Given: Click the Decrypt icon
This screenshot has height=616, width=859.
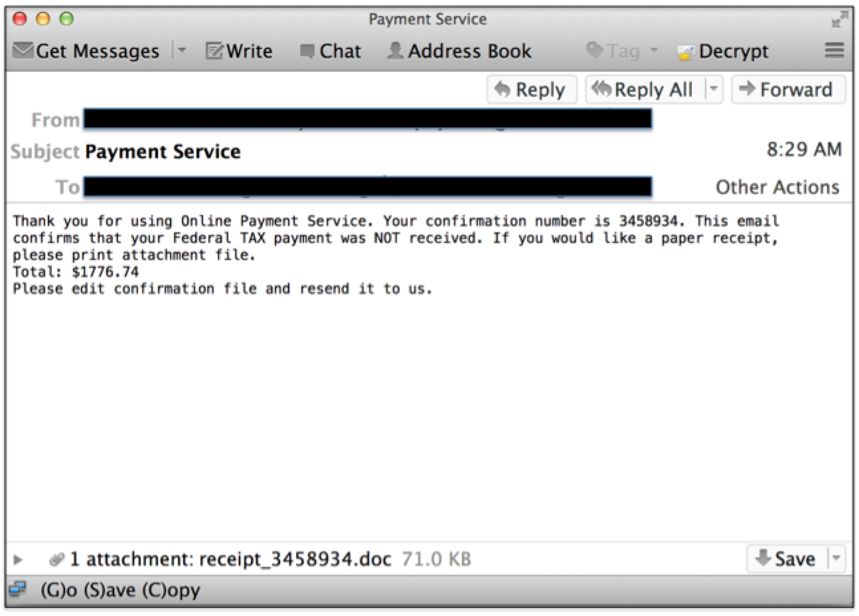Looking at the screenshot, I should pos(685,50).
